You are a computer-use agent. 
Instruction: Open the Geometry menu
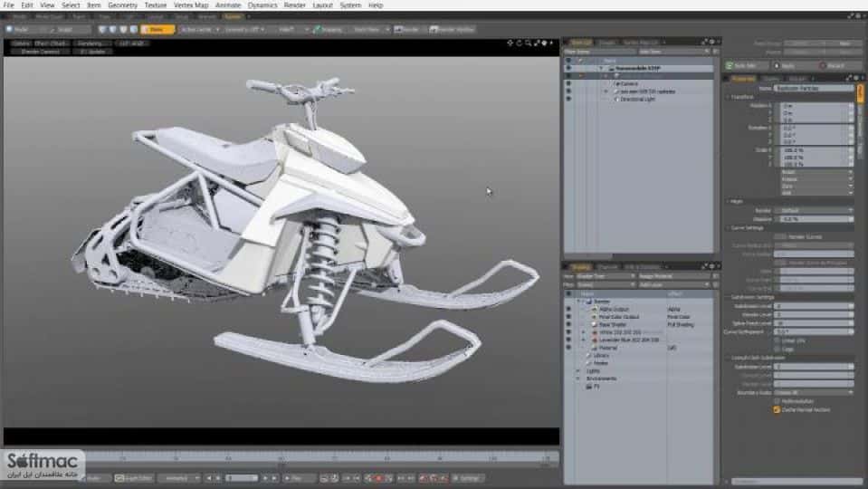pyautogui.click(x=122, y=5)
